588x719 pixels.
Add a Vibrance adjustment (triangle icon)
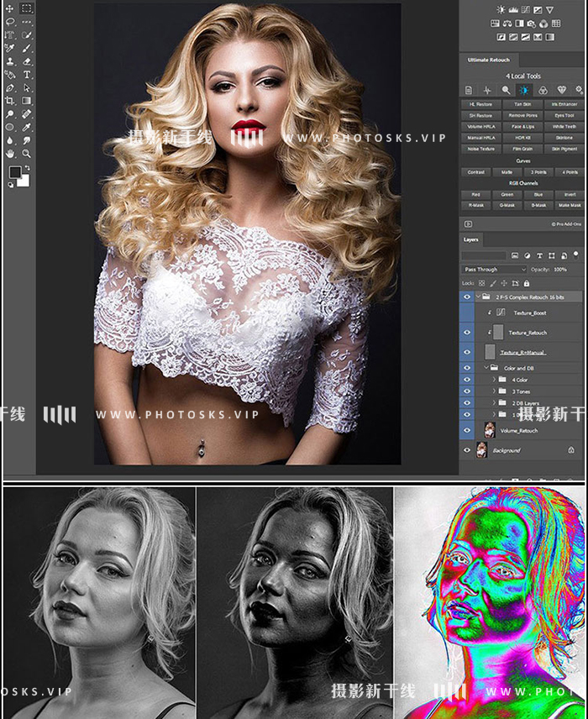click(549, 9)
